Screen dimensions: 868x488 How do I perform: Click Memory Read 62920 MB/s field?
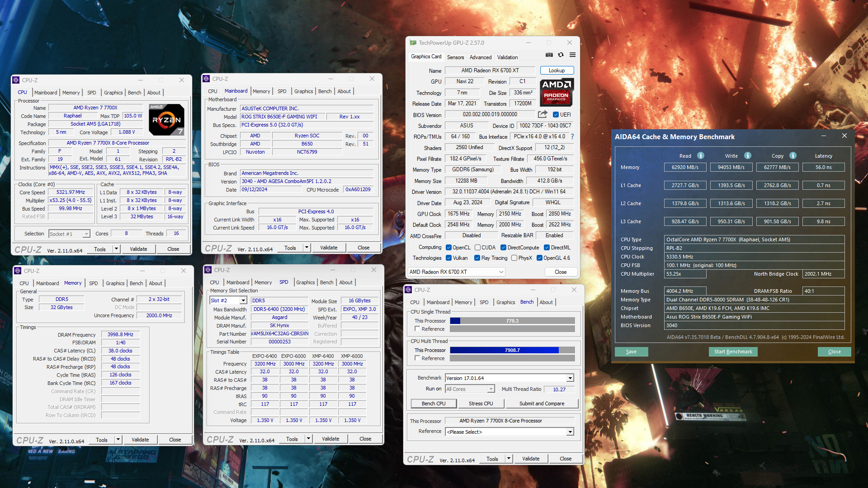[685, 167]
